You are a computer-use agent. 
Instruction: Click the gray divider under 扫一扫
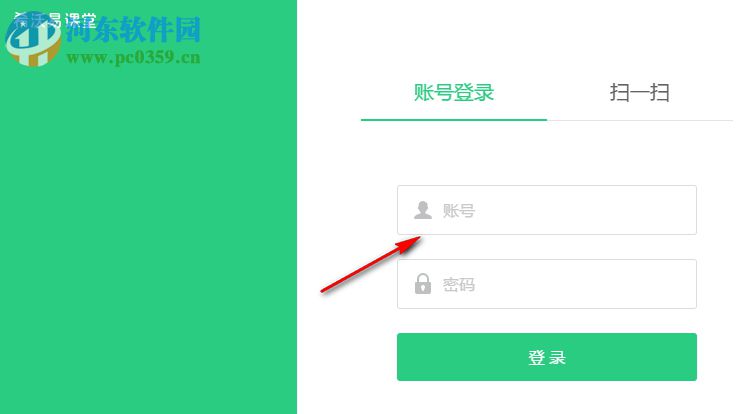(640, 120)
